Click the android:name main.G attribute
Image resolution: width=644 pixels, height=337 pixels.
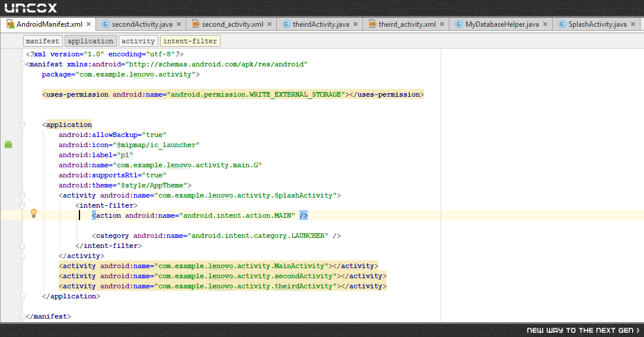[x=160, y=165]
